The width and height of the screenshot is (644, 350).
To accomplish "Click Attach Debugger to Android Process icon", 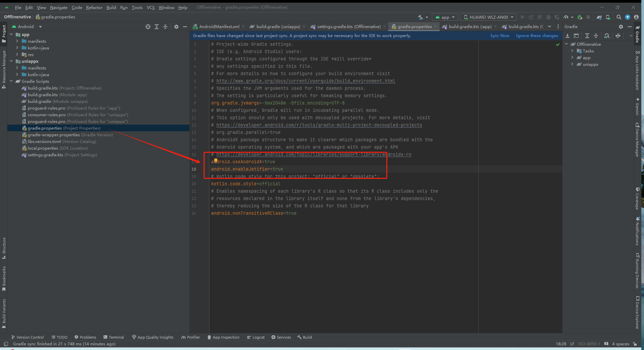I will click(x=580, y=17).
